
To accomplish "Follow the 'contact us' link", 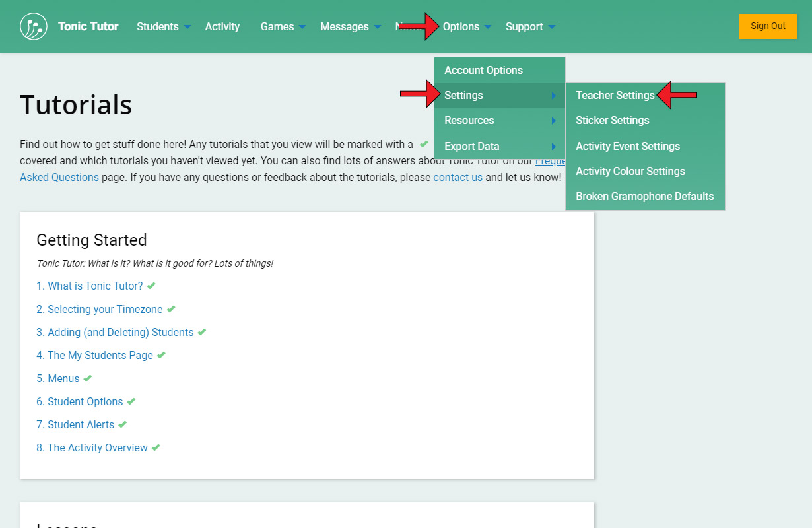I will click(457, 177).
